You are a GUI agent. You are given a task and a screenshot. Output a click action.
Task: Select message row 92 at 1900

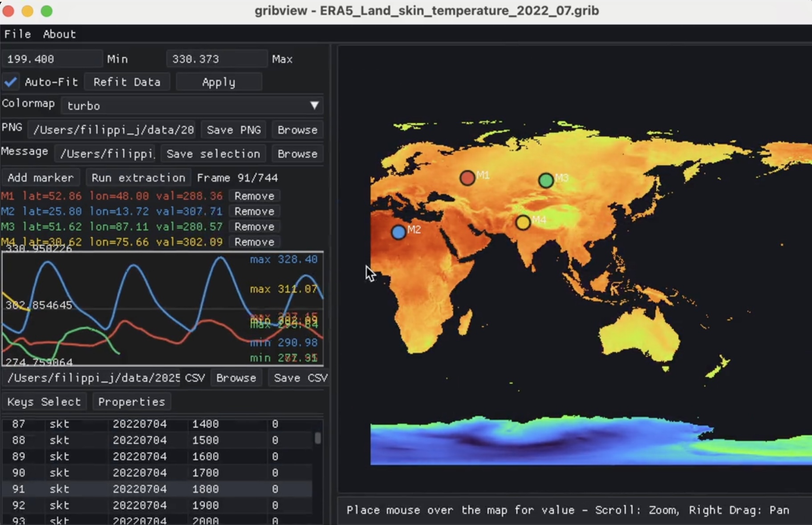tap(157, 505)
